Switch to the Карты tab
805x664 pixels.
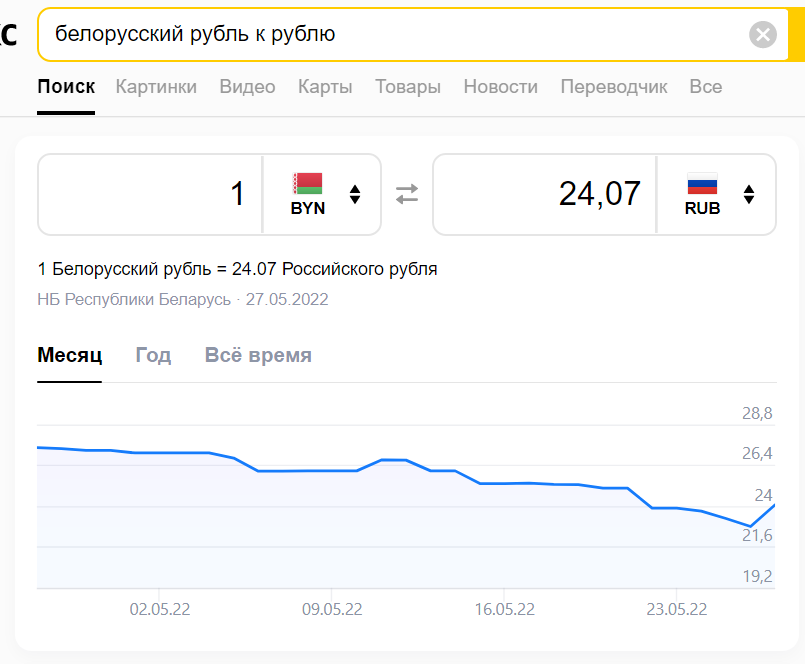[x=325, y=87]
